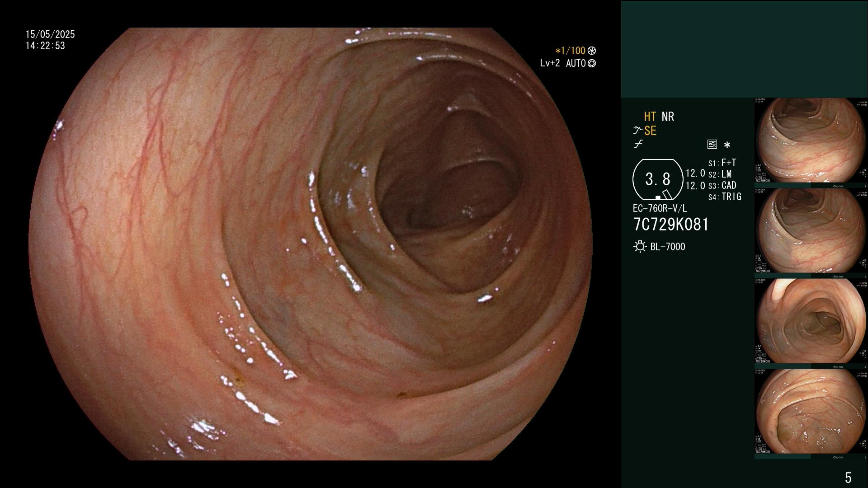Click the asterisk icon beside the sliders icon
This screenshot has height=488, width=868.
click(x=727, y=145)
